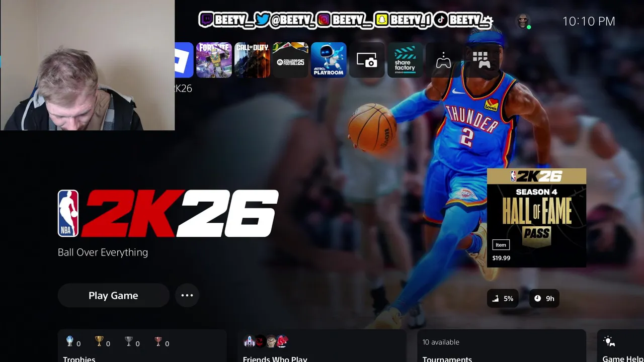This screenshot has width=644, height=362.
Task: Open the Tournaments card
Action: pos(502,346)
